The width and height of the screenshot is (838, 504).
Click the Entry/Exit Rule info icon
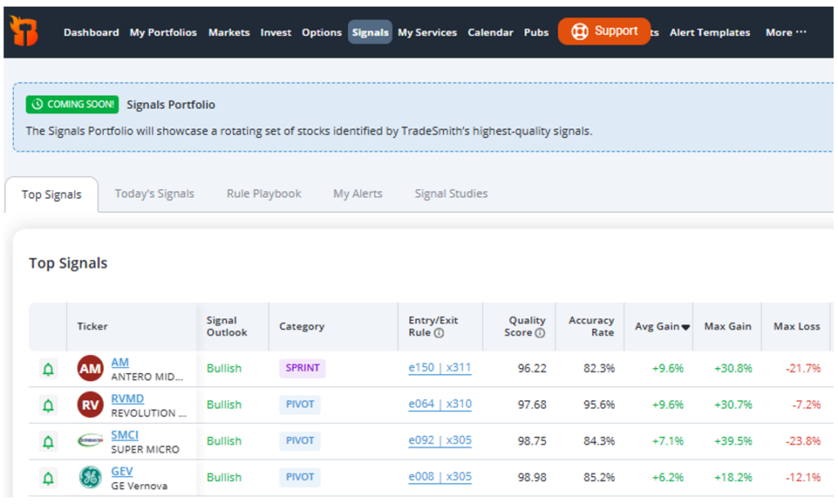(439, 333)
